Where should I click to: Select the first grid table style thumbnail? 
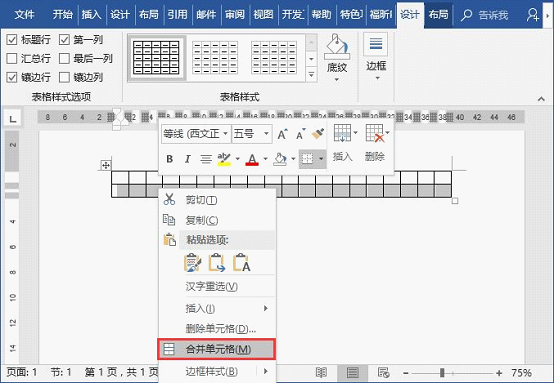coord(156,58)
